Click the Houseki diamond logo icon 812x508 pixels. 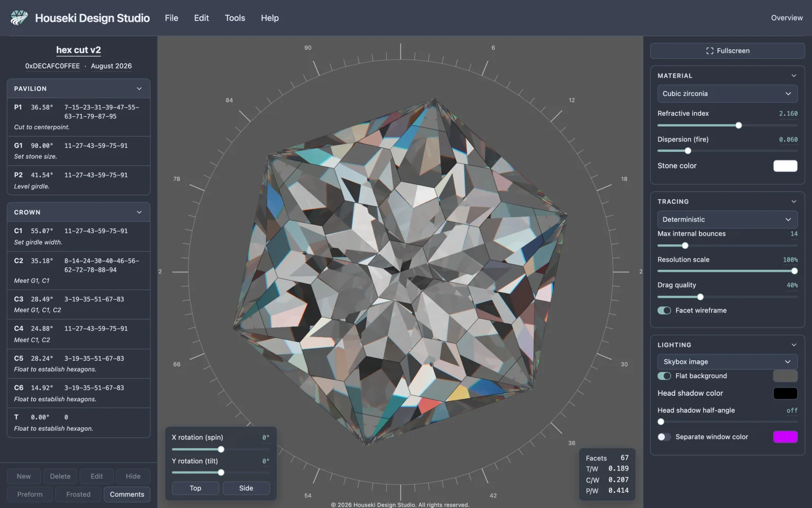19,18
